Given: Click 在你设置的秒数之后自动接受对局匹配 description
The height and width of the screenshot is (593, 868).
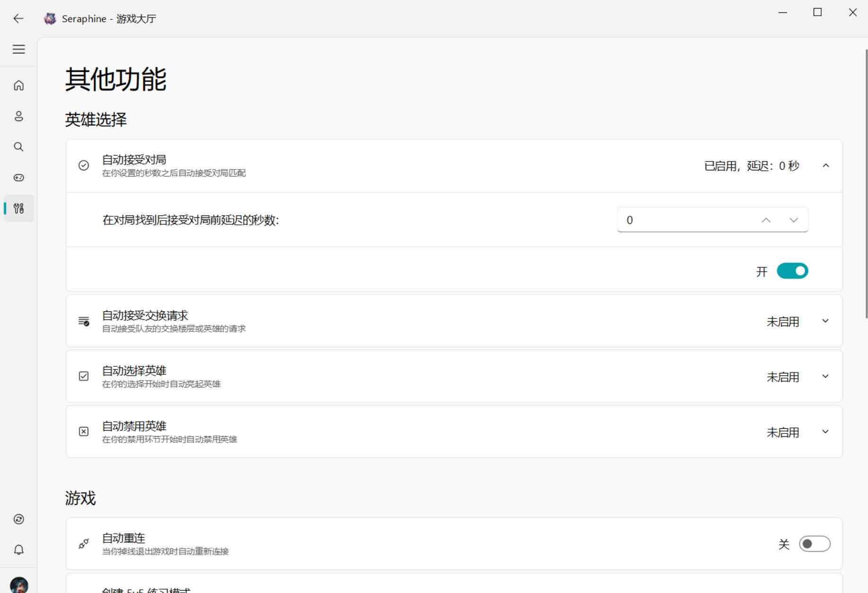Looking at the screenshot, I should point(174,173).
